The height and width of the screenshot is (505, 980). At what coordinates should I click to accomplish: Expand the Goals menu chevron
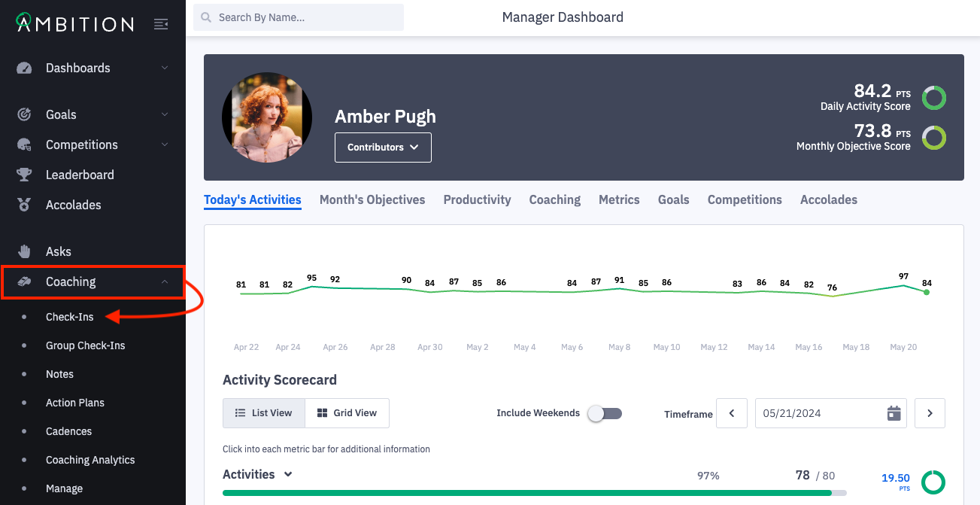coord(165,114)
